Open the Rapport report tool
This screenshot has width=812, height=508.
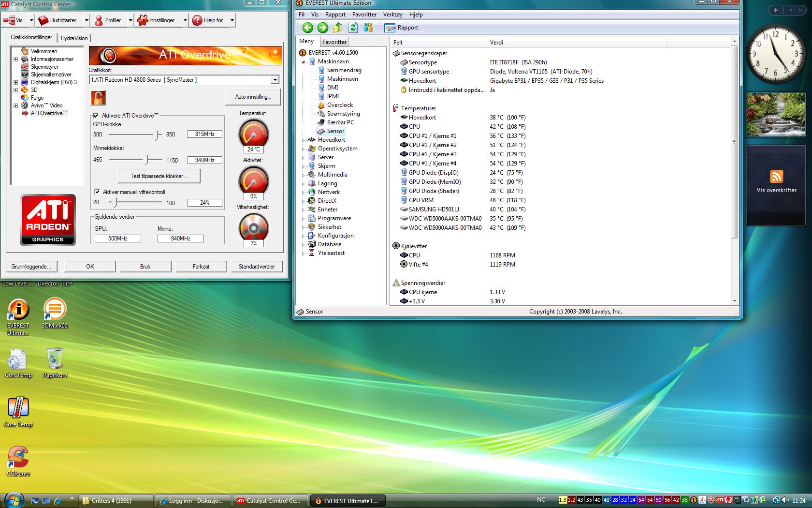pyautogui.click(x=401, y=28)
